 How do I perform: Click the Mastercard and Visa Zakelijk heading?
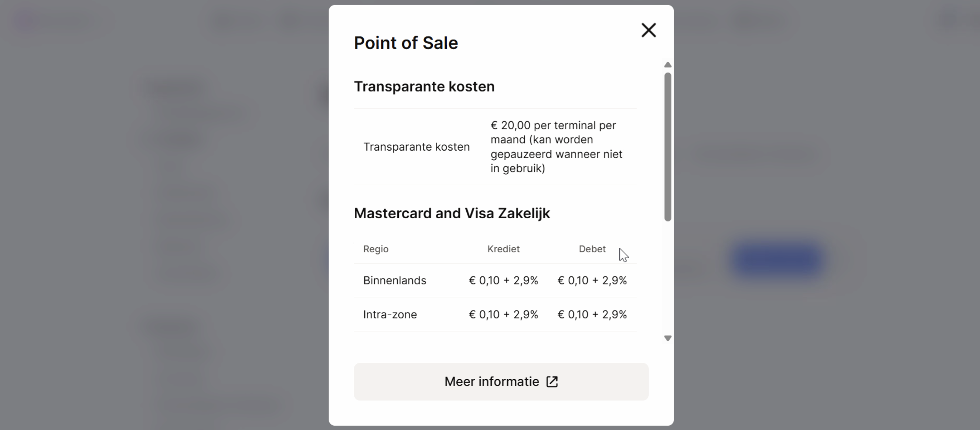452,213
